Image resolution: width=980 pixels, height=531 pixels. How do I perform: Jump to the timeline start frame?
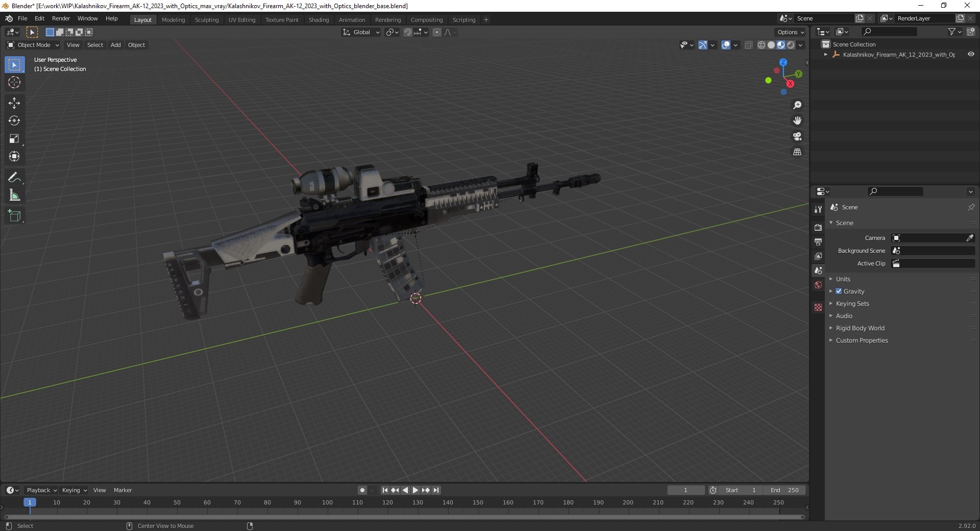click(x=385, y=490)
